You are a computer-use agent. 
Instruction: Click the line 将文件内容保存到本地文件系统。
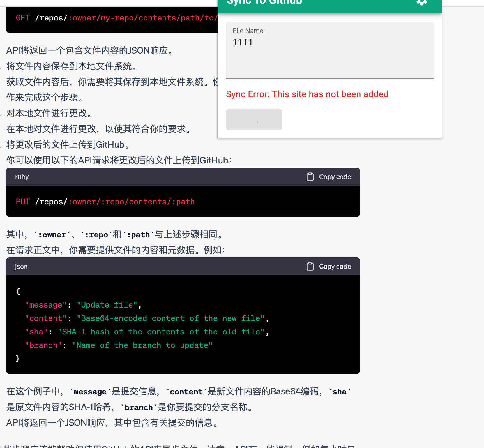(x=72, y=66)
